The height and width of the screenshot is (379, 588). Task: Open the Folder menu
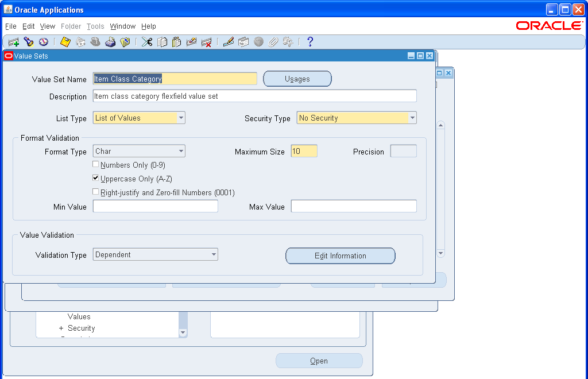click(x=71, y=26)
